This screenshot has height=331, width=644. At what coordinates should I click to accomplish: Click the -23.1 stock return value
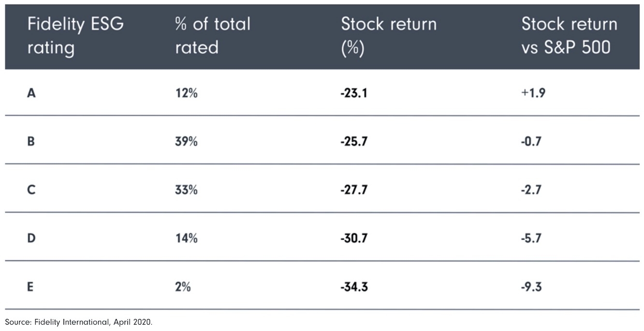point(354,93)
